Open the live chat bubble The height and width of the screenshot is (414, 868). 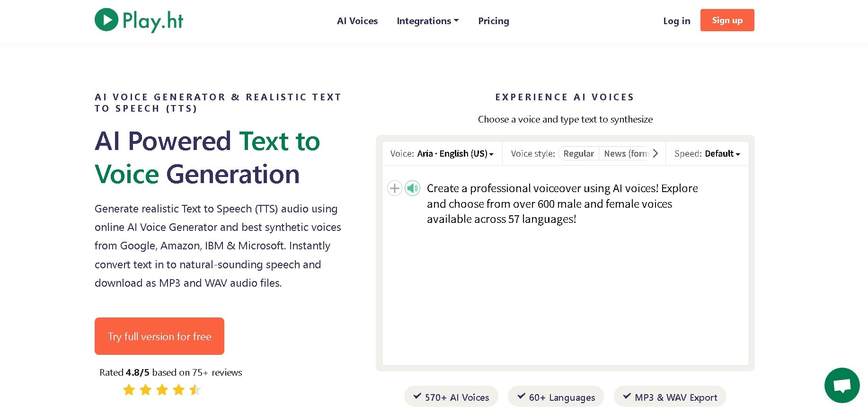tap(842, 385)
